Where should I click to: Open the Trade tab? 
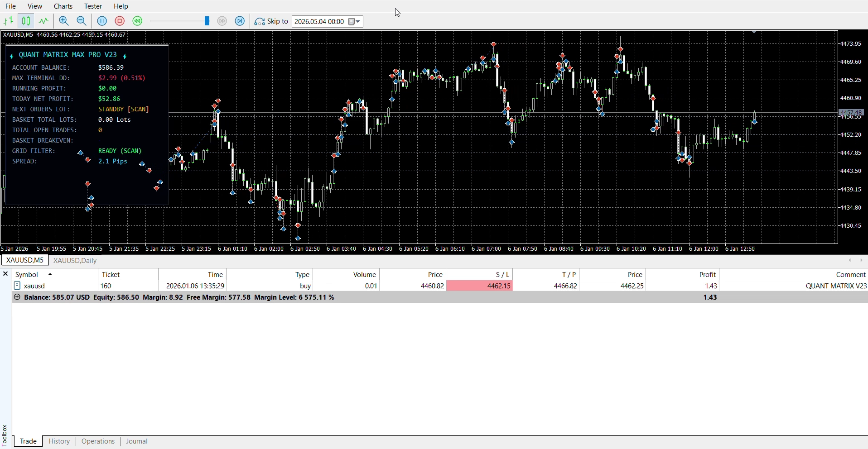pos(28,441)
